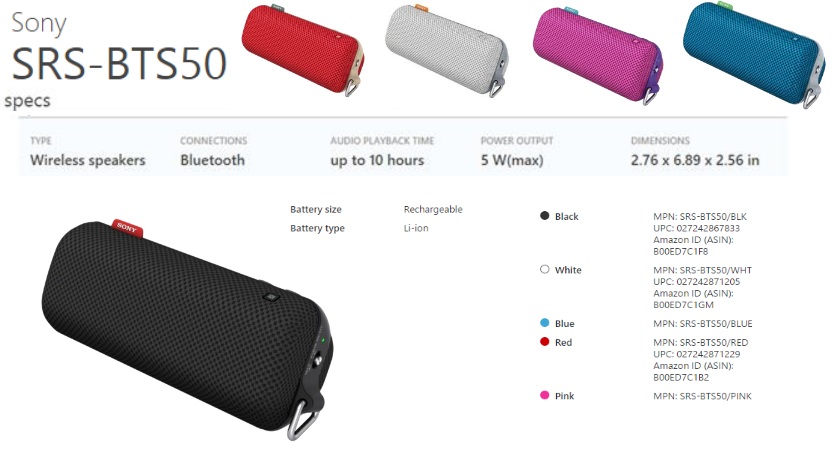Choose the Red color dot

[x=544, y=342]
